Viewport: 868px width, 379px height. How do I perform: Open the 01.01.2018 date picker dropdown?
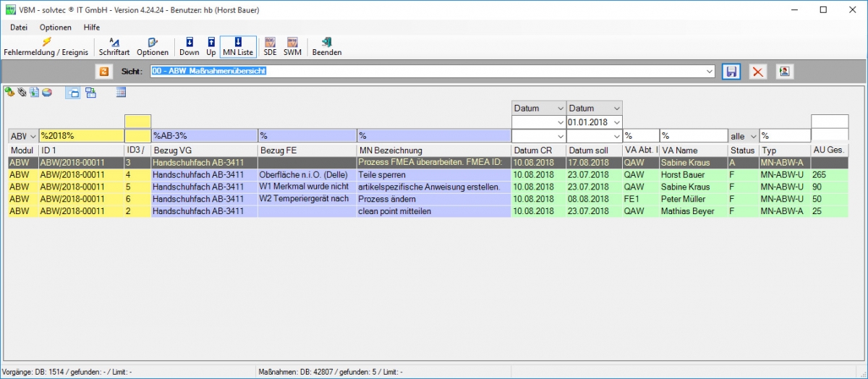point(616,122)
